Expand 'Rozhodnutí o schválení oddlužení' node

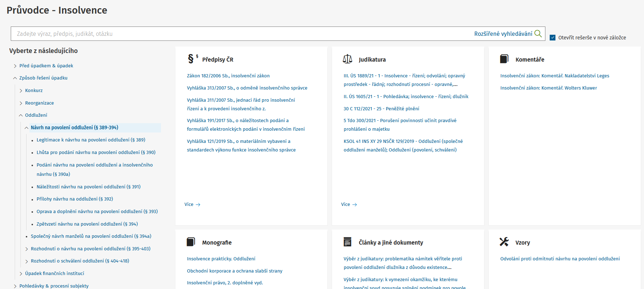pyautogui.click(x=27, y=261)
